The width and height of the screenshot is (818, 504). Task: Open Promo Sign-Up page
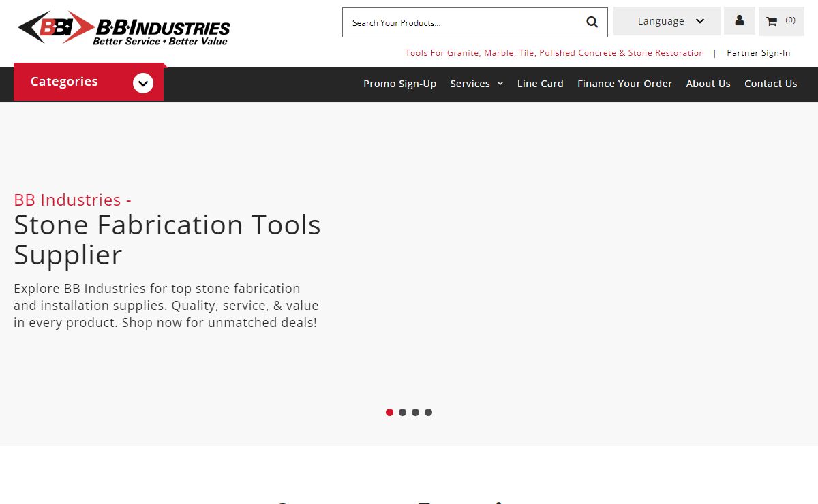(399, 84)
